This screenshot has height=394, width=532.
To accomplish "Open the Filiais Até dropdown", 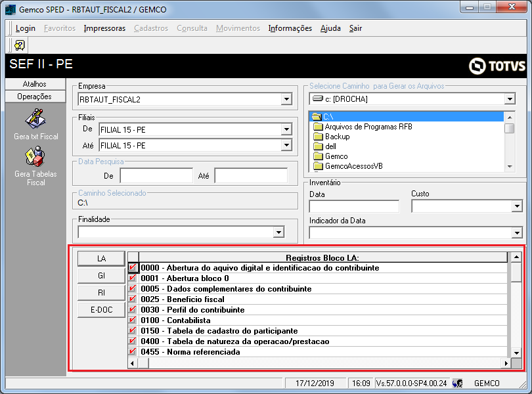I will coord(286,146).
